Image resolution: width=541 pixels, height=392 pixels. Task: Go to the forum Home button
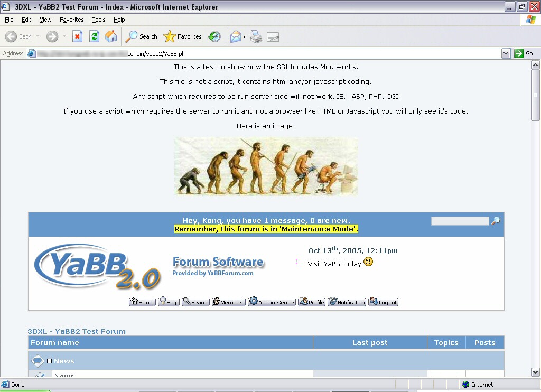142,302
